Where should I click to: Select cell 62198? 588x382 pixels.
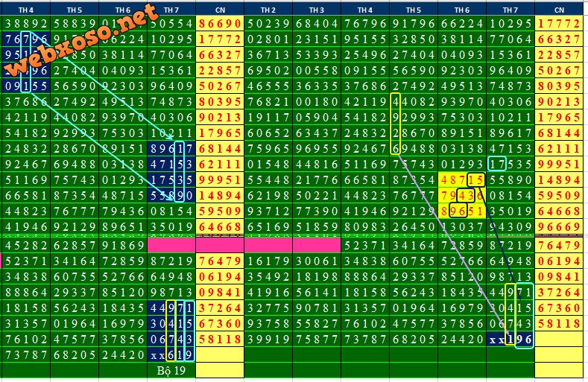pos(268,196)
